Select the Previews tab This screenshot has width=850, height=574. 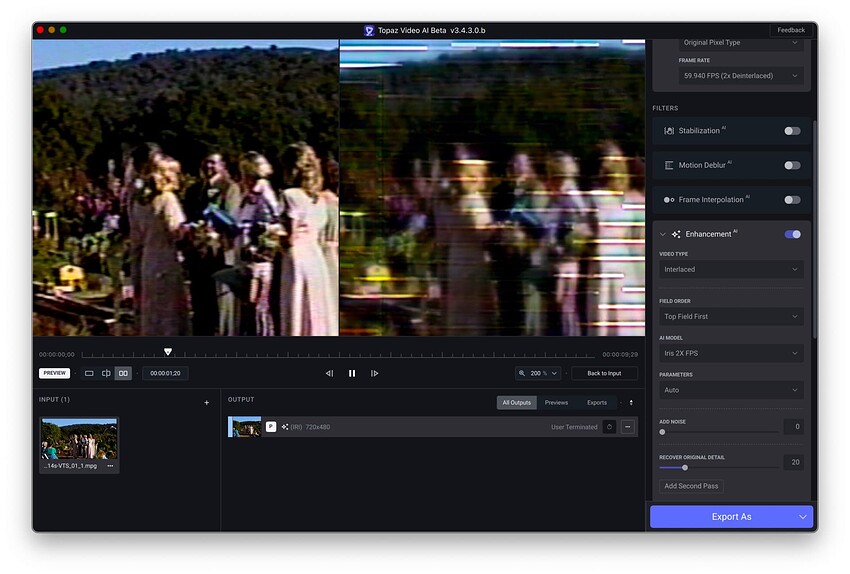[556, 403]
